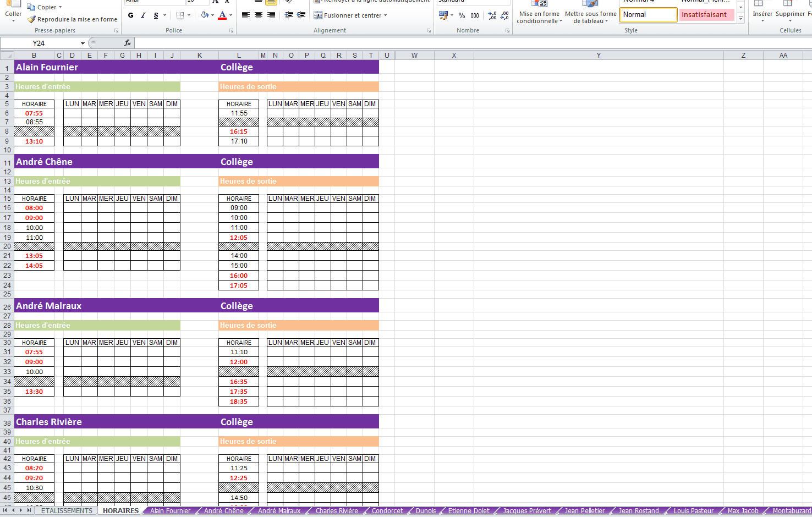Viewport: 812px width, 517px height.
Task: Switch to the ETALISSEMENTS sheet tab
Action: point(67,511)
